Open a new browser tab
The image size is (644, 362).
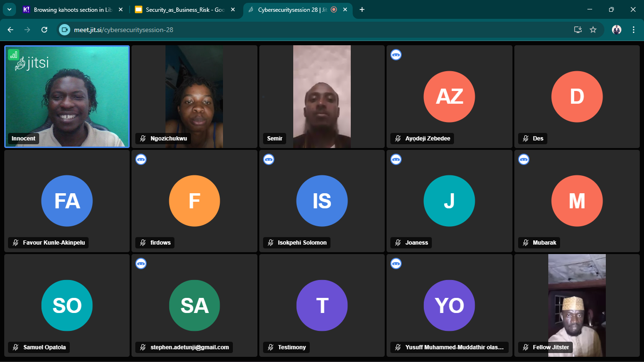pyautogui.click(x=362, y=9)
